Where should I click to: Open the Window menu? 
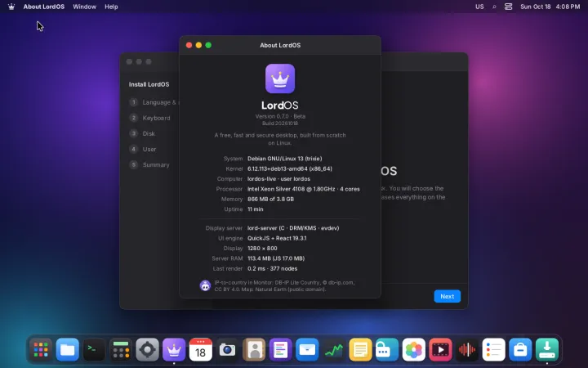tap(84, 7)
